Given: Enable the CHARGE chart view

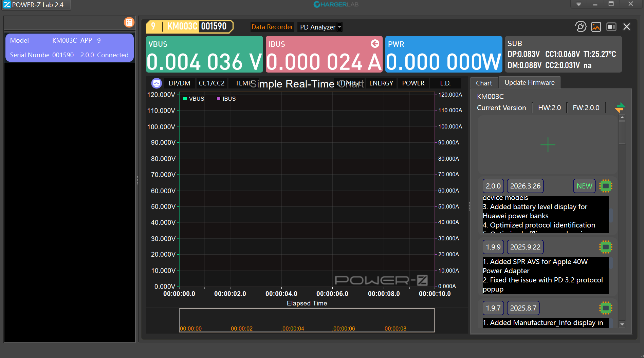Looking at the screenshot, I should click(350, 83).
